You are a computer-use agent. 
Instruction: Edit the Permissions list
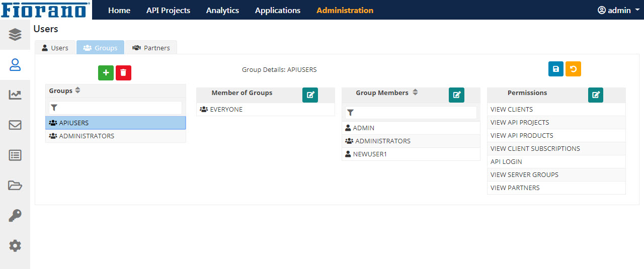click(x=596, y=95)
